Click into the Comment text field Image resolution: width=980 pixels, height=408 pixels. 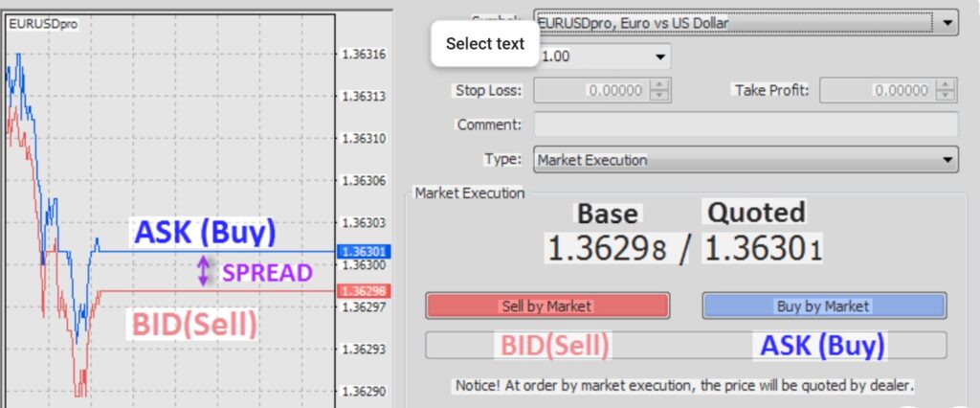(x=745, y=125)
